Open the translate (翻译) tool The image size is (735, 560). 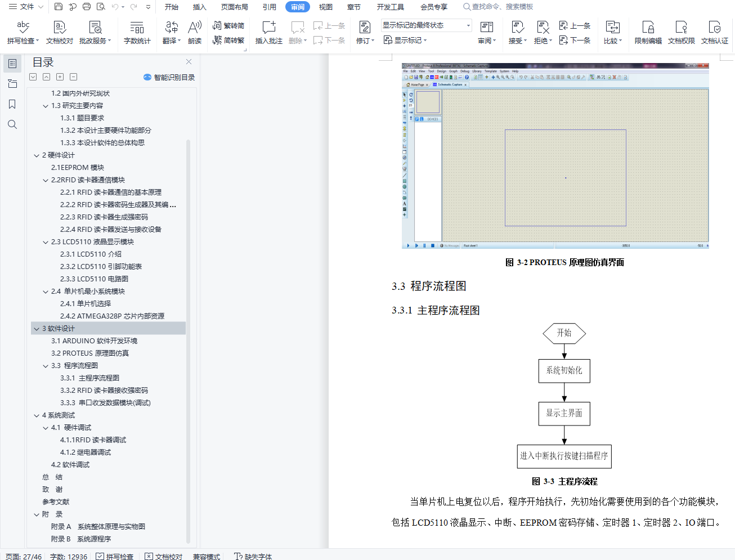(172, 32)
